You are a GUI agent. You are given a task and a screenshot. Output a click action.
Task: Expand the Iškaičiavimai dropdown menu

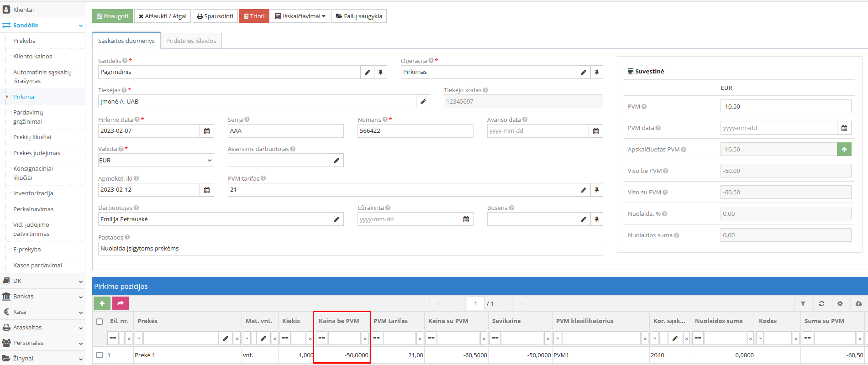tap(300, 16)
